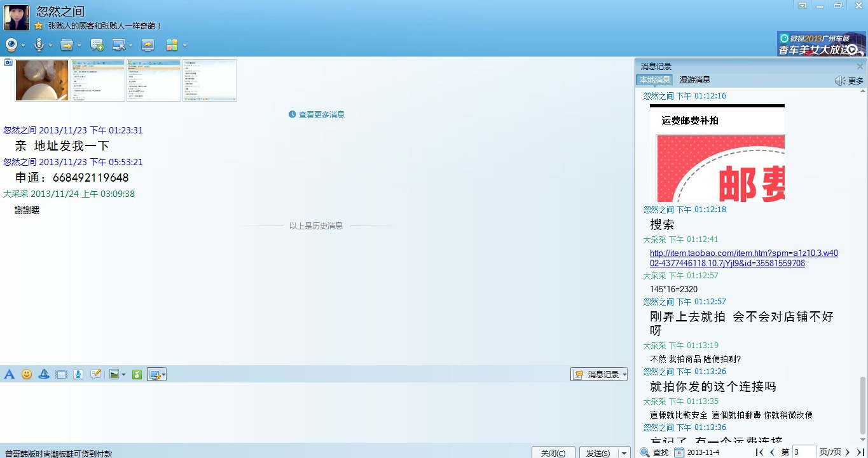Start a voice call with the microphone icon
Viewport: 868px width, 458px height.
click(39, 45)
